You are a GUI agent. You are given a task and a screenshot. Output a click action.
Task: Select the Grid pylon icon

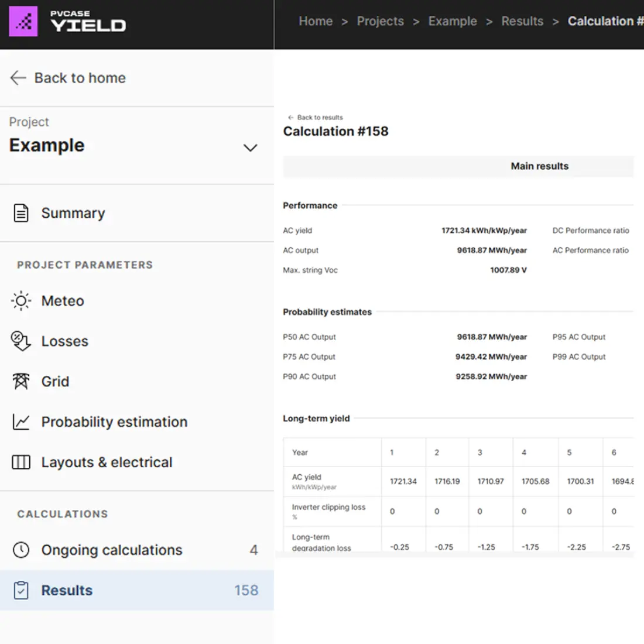click(20, 381)
